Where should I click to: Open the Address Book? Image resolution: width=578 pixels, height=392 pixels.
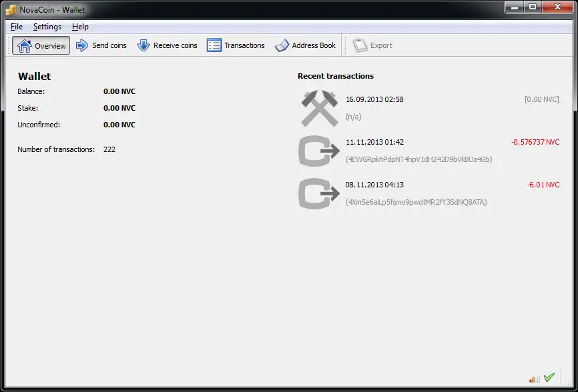point(305,45)
